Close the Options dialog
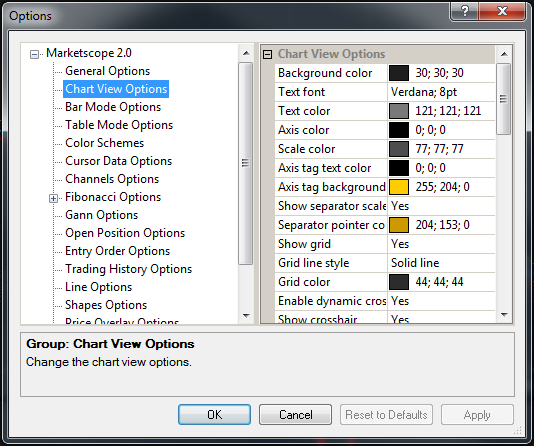The image size is (534, 446). 502,11
